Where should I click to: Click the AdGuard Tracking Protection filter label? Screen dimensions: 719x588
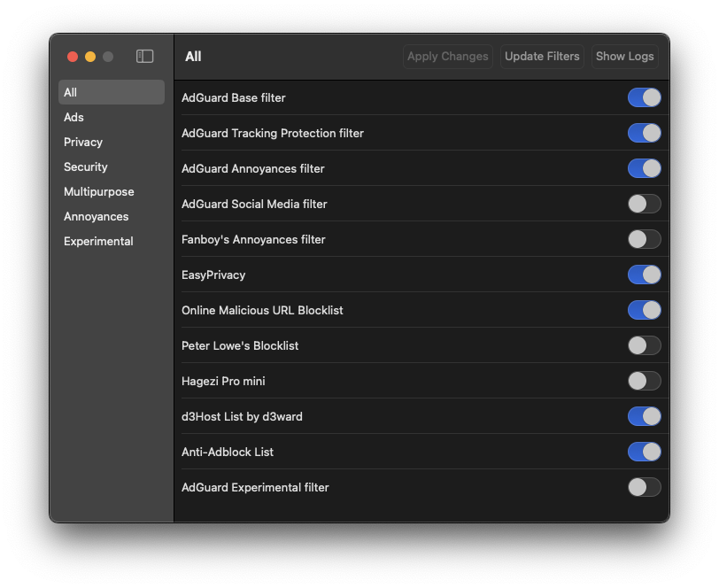click(x=273, y=133)
